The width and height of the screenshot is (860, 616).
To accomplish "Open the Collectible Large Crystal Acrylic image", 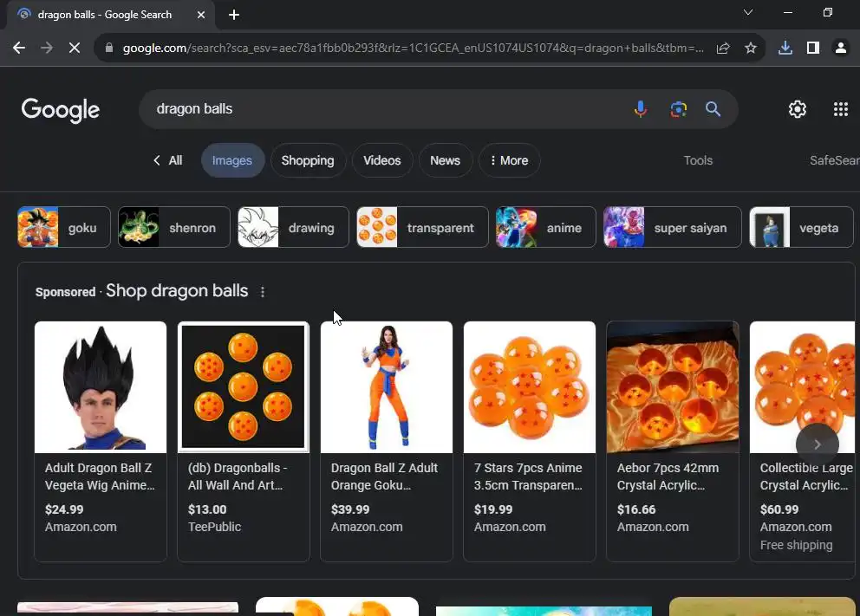I will [x=802, y=387].
